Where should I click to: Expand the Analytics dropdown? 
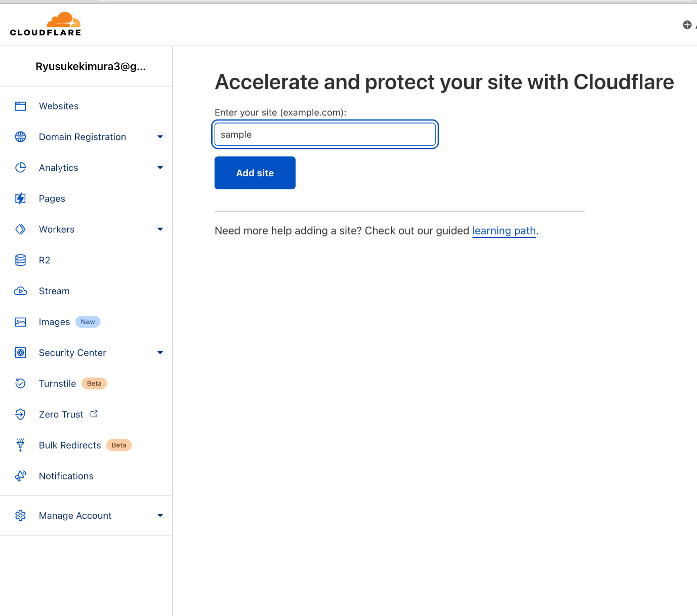click(160, 168)
